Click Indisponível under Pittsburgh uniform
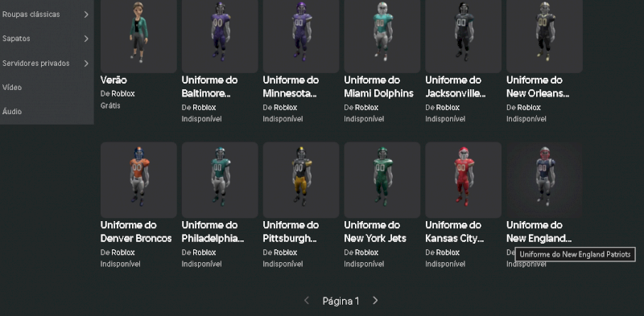 [283, 264]
